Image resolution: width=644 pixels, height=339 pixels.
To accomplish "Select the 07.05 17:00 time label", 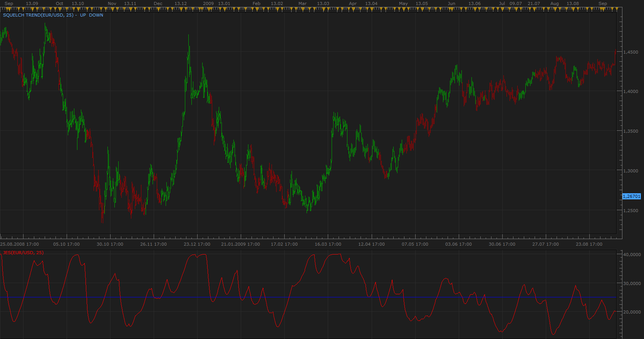I will click(x=415, y=244).
